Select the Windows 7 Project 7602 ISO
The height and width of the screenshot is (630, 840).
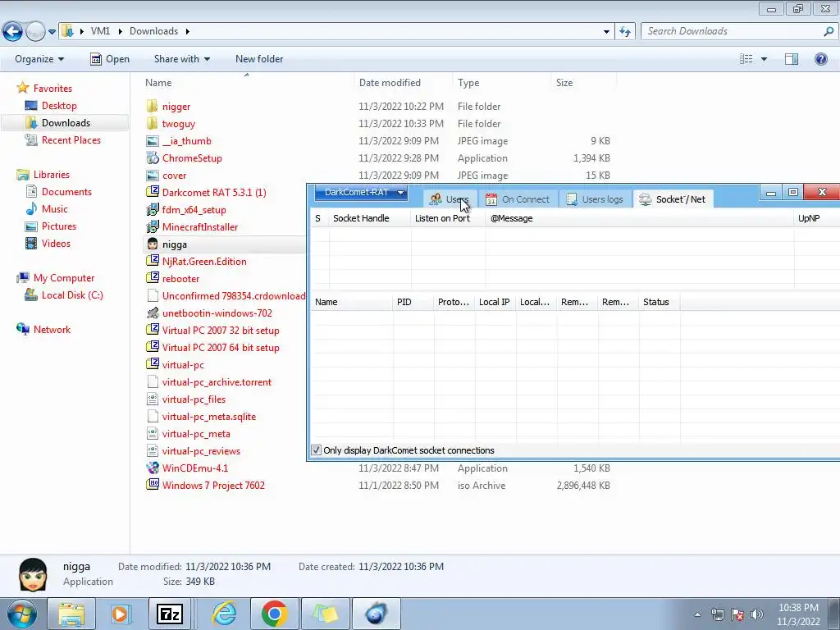[x=213, y=486]
